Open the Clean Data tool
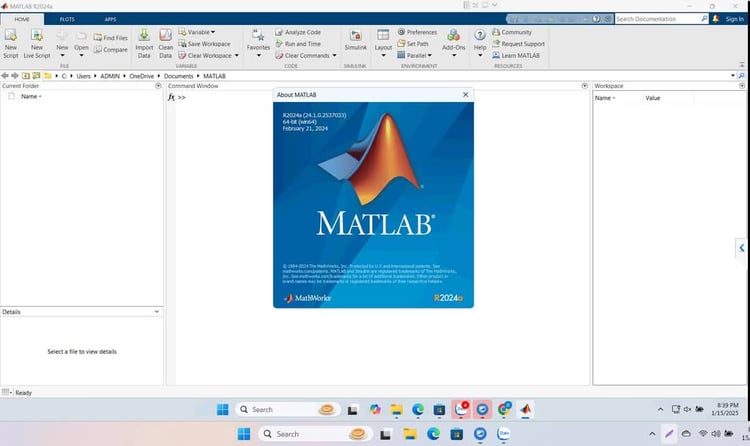The width and height of the screenshot is (750, 446). [165, 43]
